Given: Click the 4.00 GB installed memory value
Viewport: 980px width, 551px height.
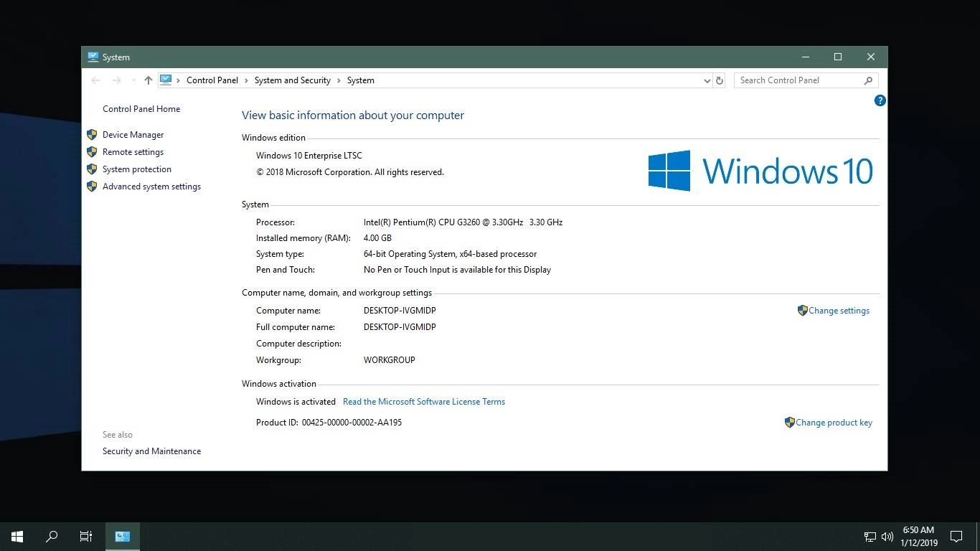Looking at the screenshot, I should (x=377, y=238).
